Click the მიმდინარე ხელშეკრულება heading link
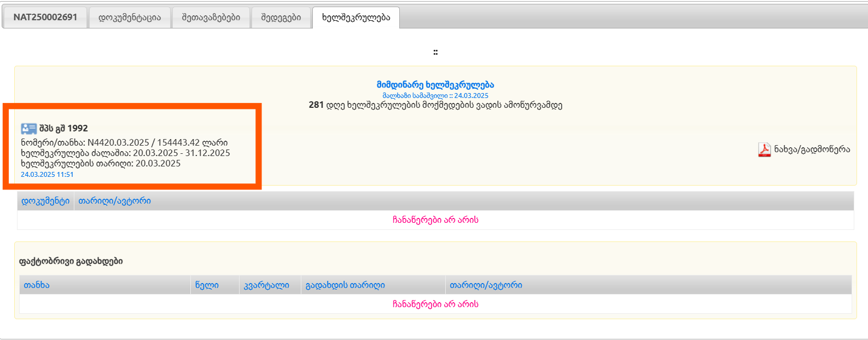The width and height of the screenshot is (868, 340). tap(435, 85)
